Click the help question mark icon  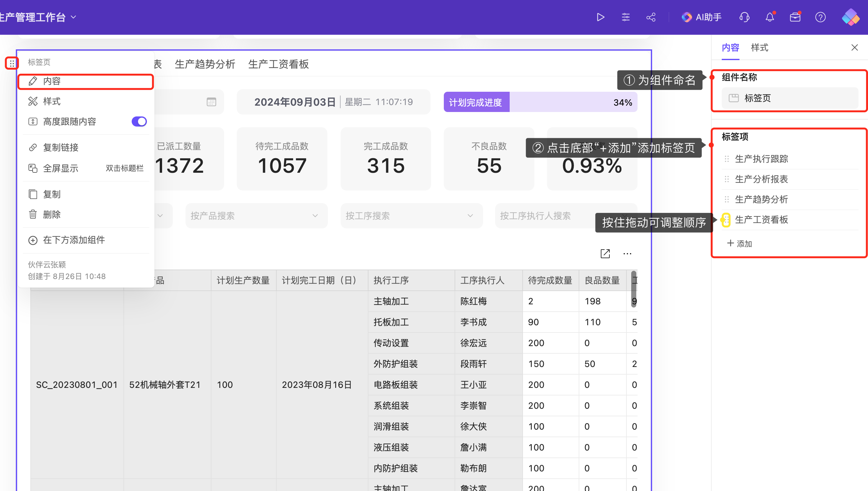(x=821, y=17)
